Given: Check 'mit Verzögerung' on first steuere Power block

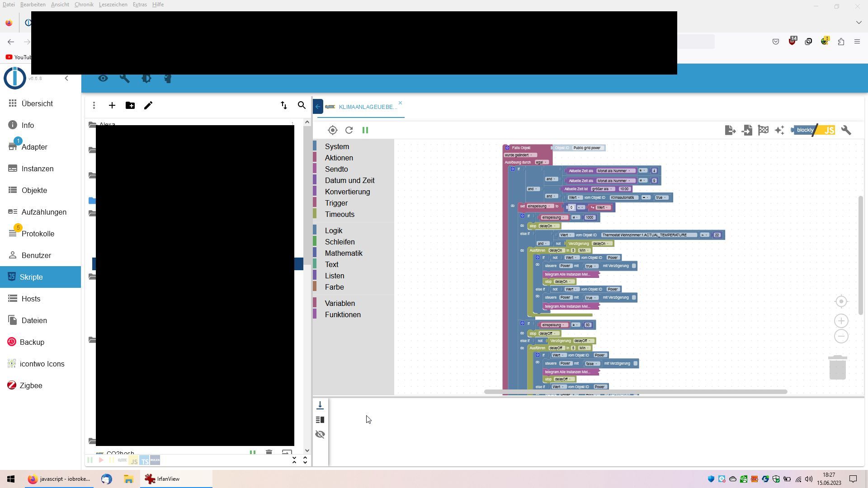Looking at the screenshot, I should coord(634,266).
